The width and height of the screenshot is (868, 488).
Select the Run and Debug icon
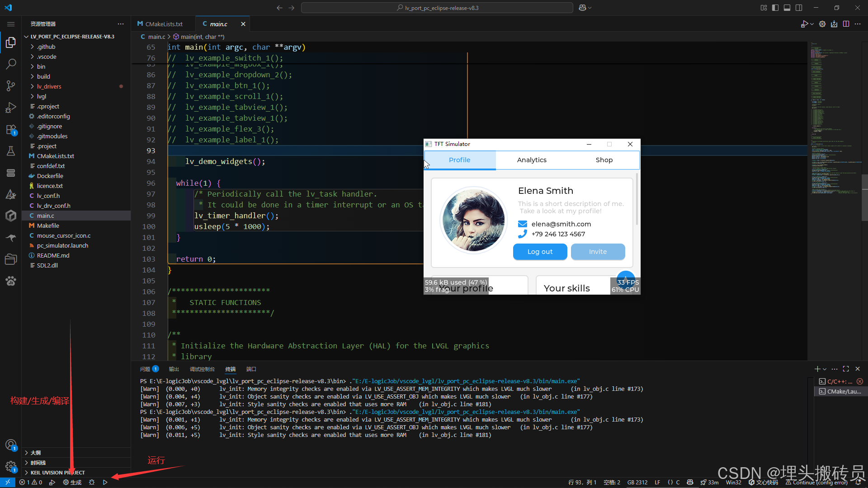click(11, 107)
